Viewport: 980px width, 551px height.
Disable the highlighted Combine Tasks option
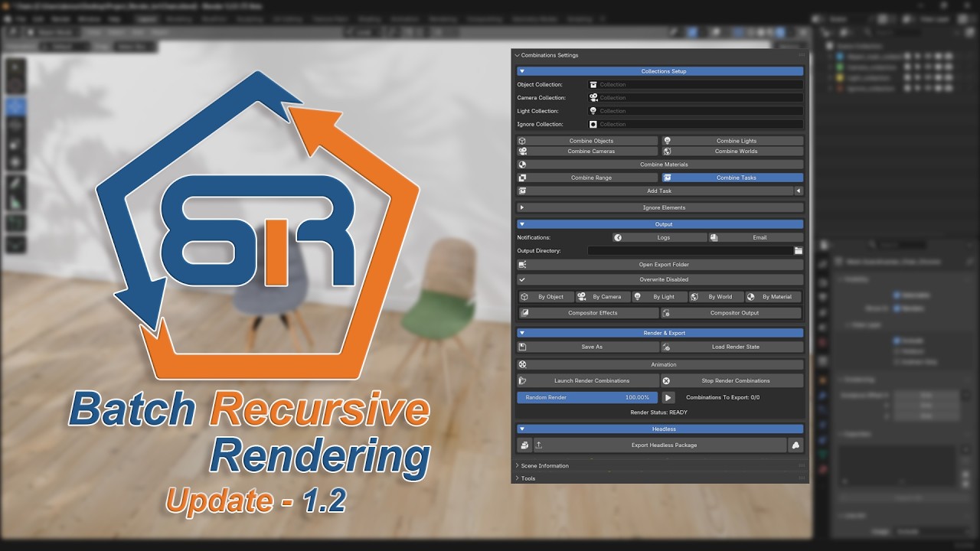click(x=733, y=178)
